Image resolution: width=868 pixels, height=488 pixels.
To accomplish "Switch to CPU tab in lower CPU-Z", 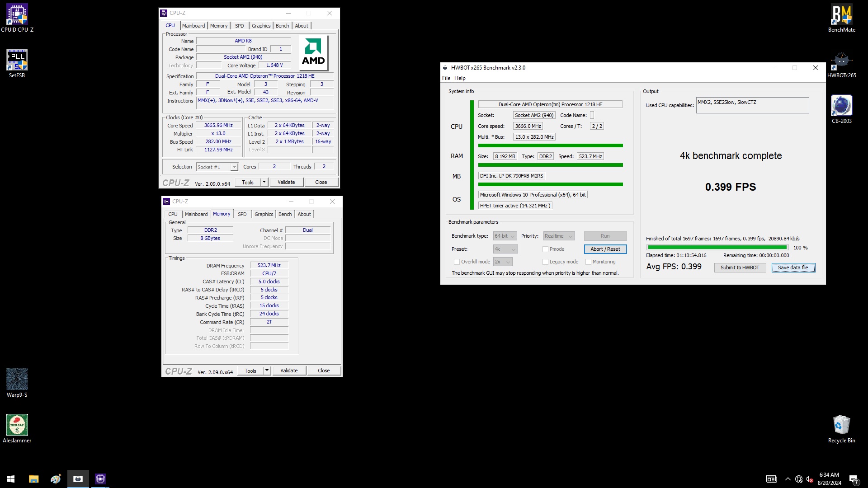I will [x=173, y=214].
